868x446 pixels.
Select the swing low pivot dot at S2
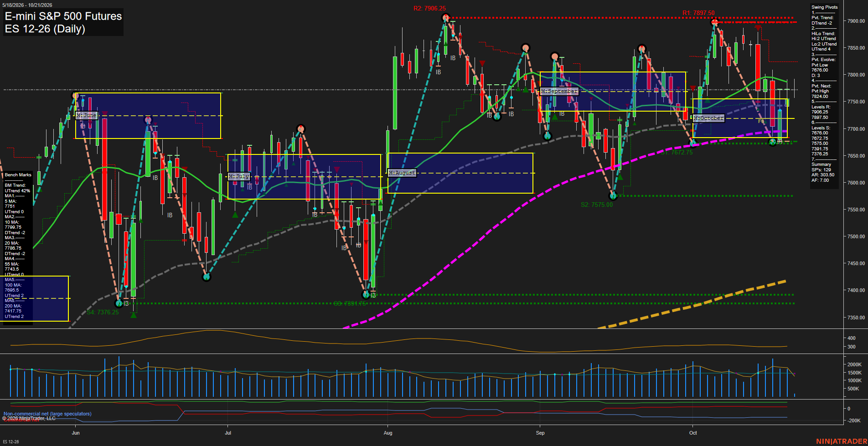coord(613,196)
